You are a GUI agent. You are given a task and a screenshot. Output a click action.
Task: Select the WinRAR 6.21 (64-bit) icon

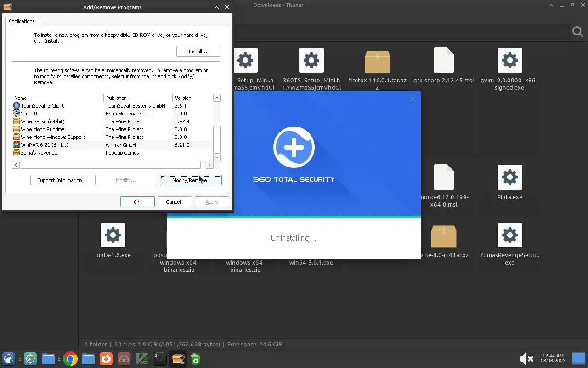click(17, 145)
